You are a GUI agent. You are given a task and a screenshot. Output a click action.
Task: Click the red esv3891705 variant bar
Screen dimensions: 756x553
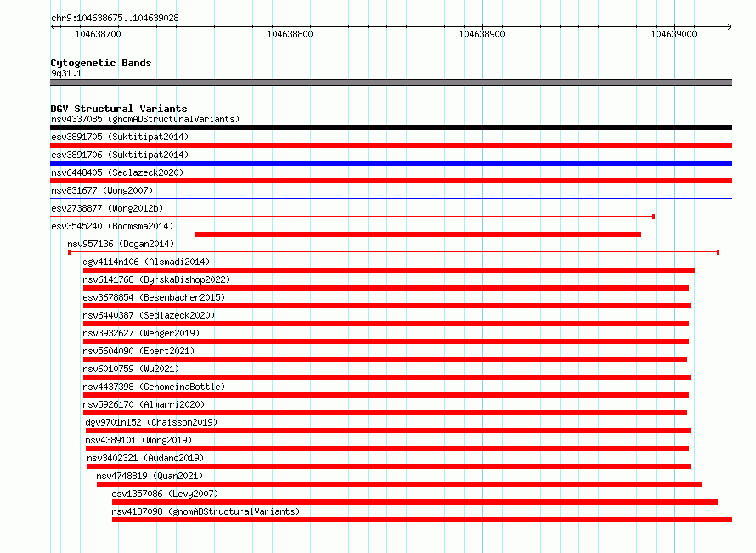tap(391, 145)
